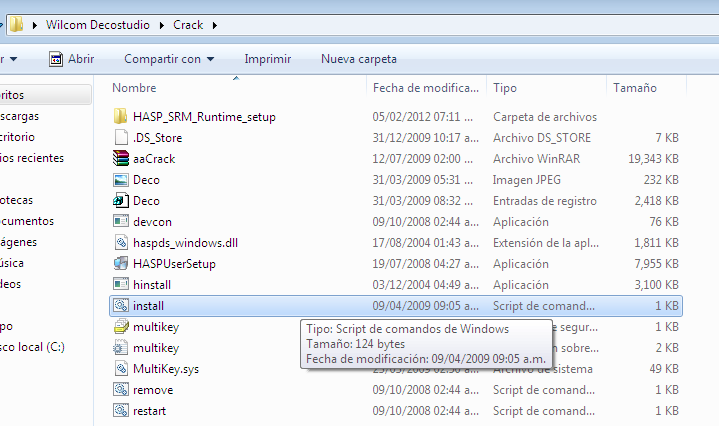
Task: Open Música library in navigation pane
Action: click(11, 263)
